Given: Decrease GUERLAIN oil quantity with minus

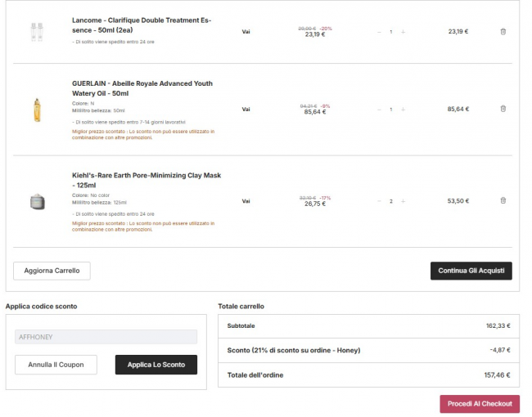Looking at the screenshot, I should click(x=379, y=109).
